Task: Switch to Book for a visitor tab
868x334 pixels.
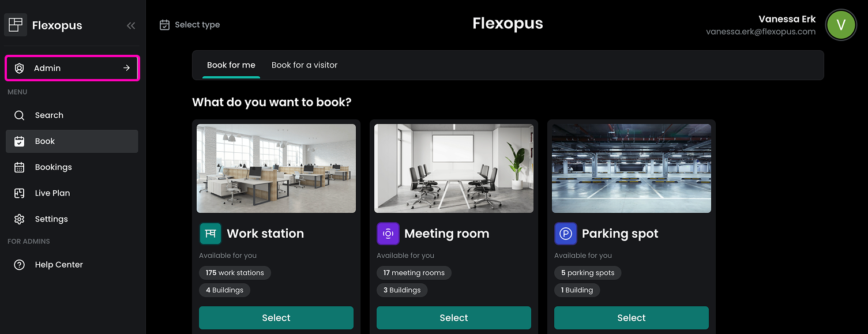Action: click(305, 65)
